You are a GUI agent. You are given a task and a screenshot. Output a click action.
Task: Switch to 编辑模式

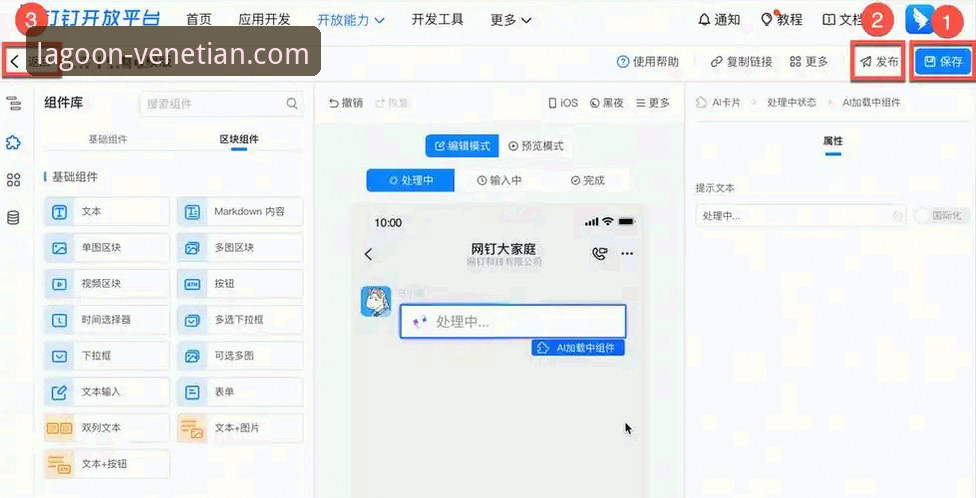tap(462, 146)
